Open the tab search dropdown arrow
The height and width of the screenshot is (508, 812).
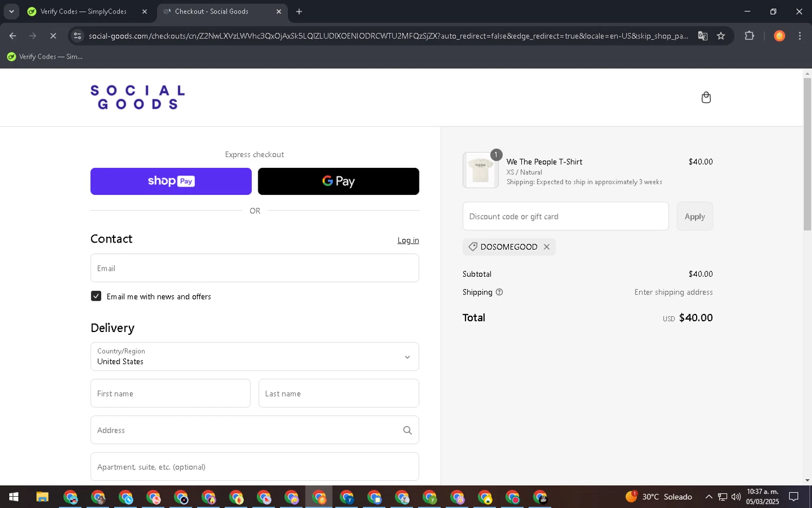[11, 11]
